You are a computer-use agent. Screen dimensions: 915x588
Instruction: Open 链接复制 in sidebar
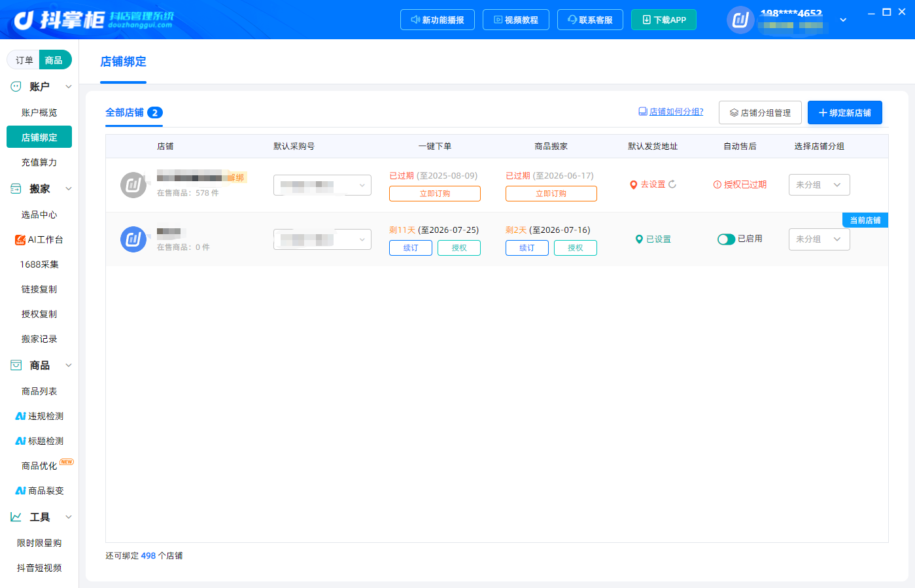click(x=39, y=289)
